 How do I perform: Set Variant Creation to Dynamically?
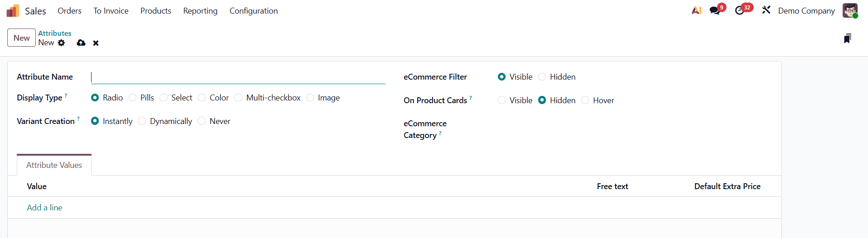[142, 121]
